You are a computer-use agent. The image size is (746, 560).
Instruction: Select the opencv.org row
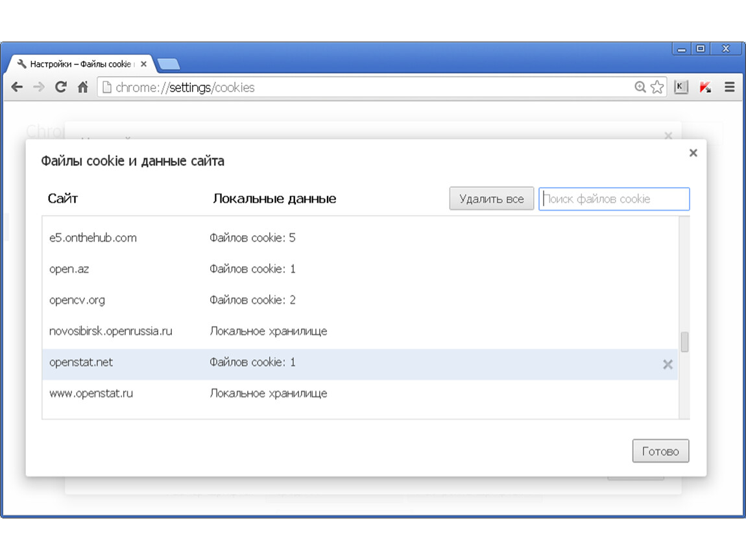click(360, 300)
